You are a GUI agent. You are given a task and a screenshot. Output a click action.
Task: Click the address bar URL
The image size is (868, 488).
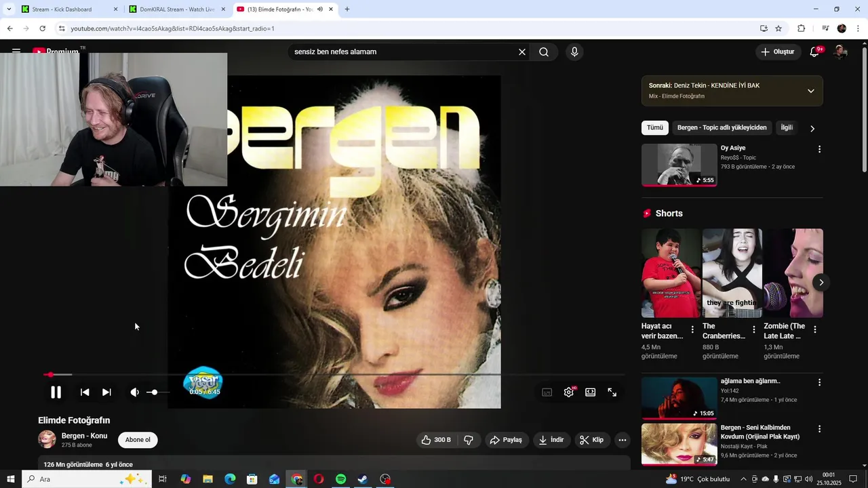172,28
